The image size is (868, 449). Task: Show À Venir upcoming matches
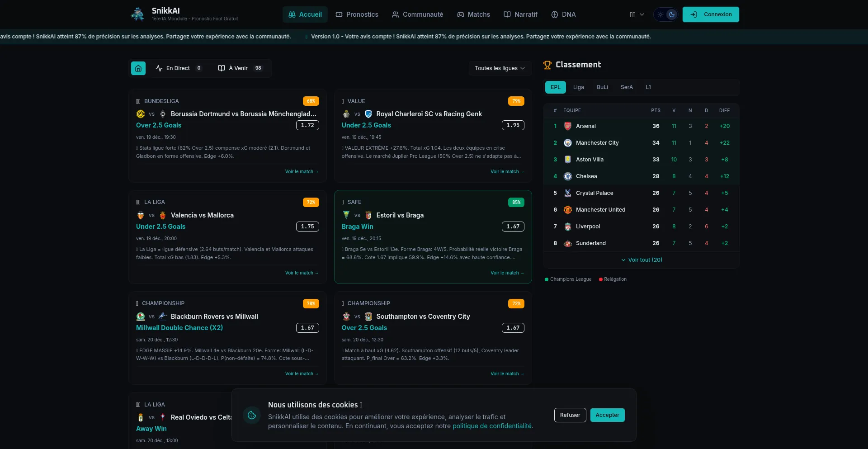point(240,68)
